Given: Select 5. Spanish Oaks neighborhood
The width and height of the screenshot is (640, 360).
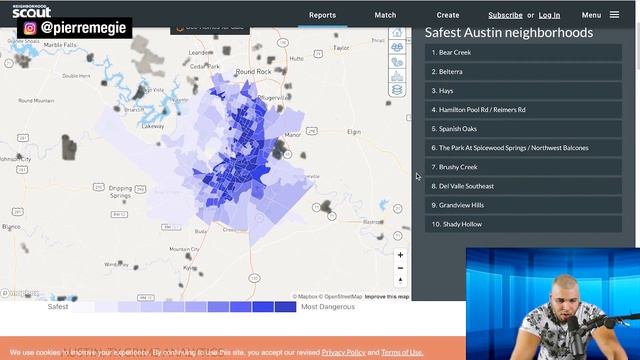Looking at the screenshot, I should point(523,129).
